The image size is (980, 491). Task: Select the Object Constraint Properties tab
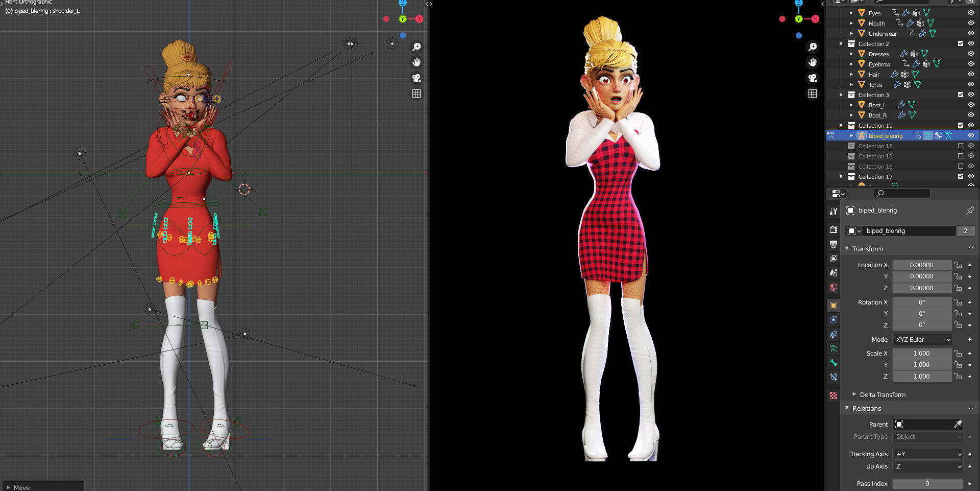(834, 334)
